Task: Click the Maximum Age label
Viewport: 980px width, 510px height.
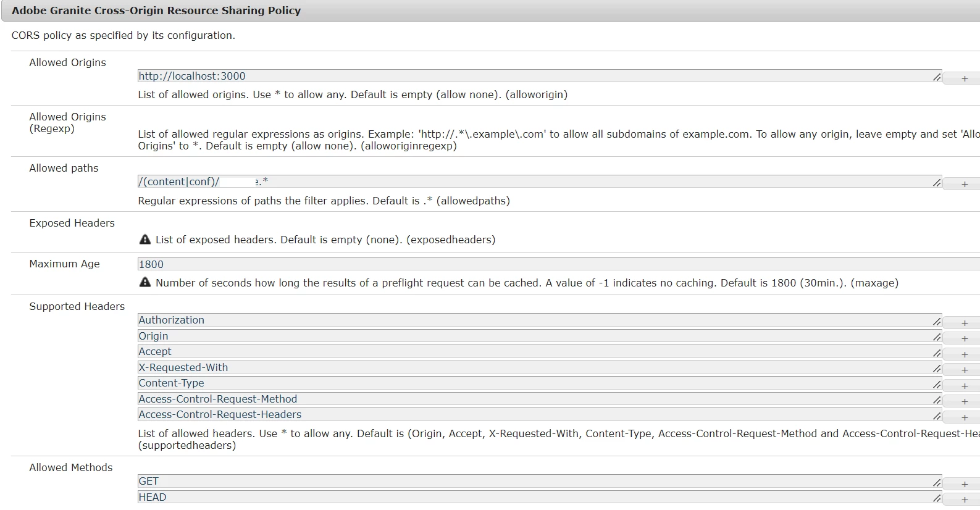Action: pyautogui.click(x=64, y=264)
